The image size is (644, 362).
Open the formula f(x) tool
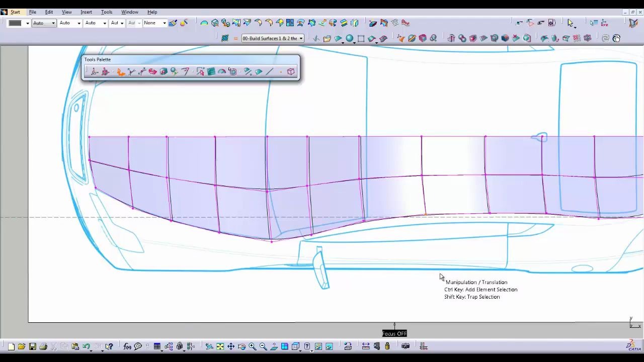pos(127,346)
